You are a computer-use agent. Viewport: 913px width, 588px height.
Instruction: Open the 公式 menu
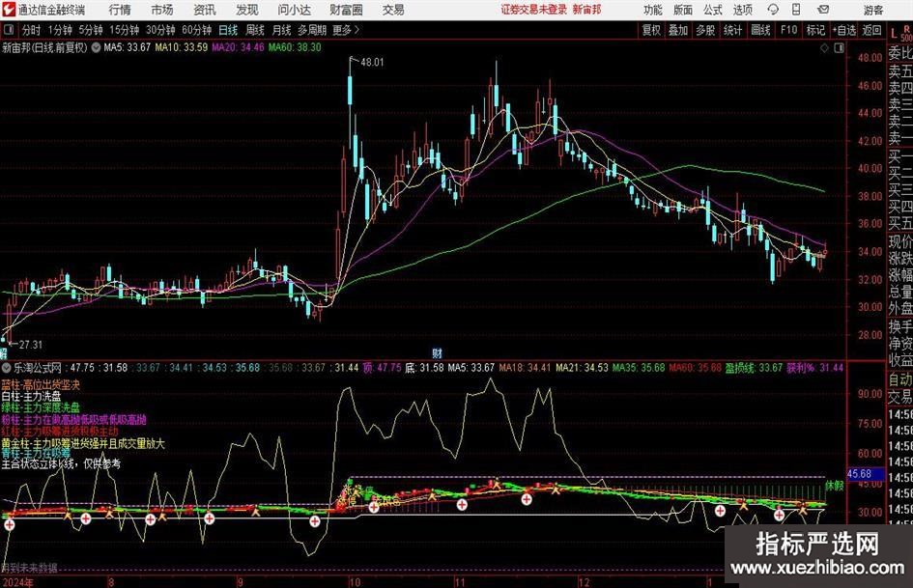(712, 10)
